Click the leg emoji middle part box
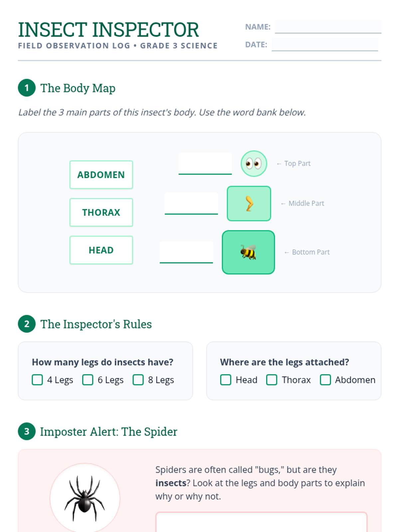Viewport: 399px width, 532px height. [x=249, y=203]
